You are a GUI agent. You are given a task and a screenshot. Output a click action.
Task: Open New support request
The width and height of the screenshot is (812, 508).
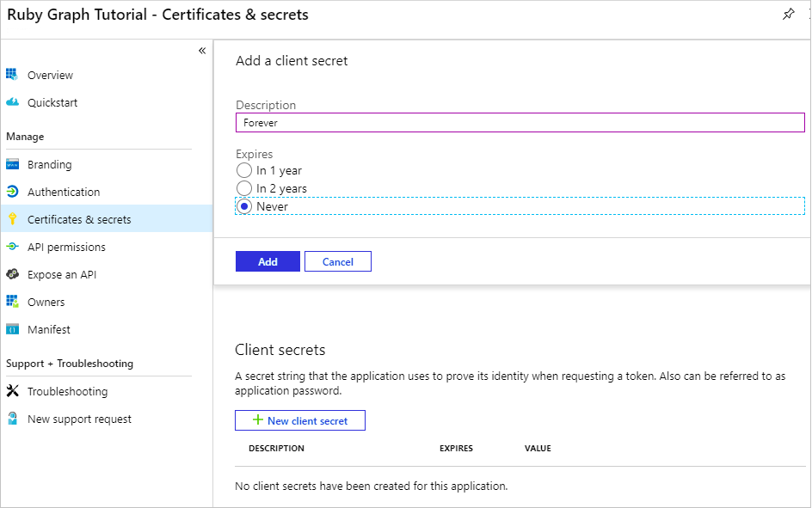[x=79, y=419]
